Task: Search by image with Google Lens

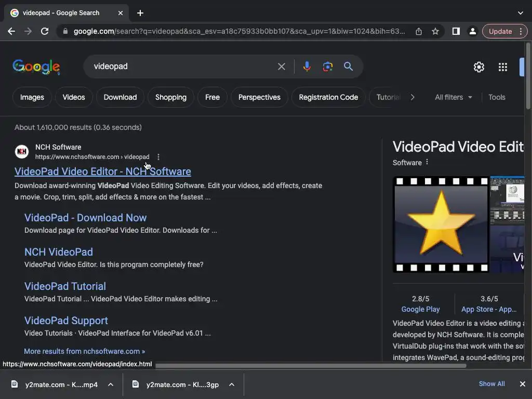Action: click(x=327, y=66)
